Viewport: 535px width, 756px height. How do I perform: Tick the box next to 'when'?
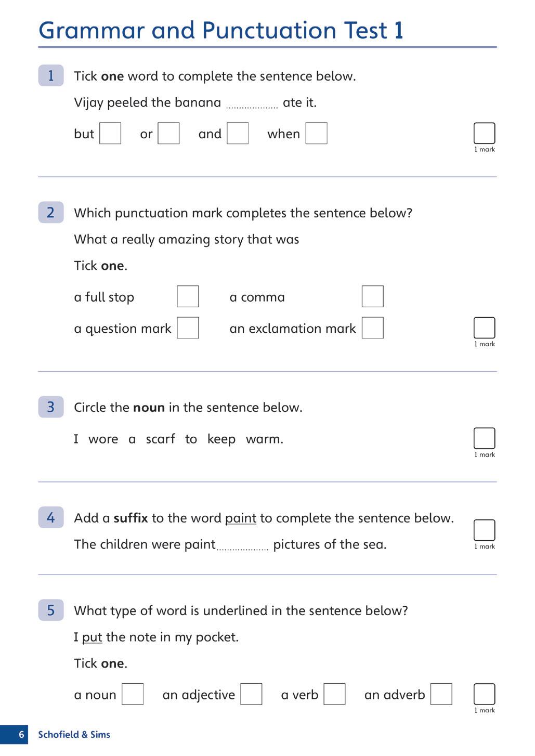[317, 134]
